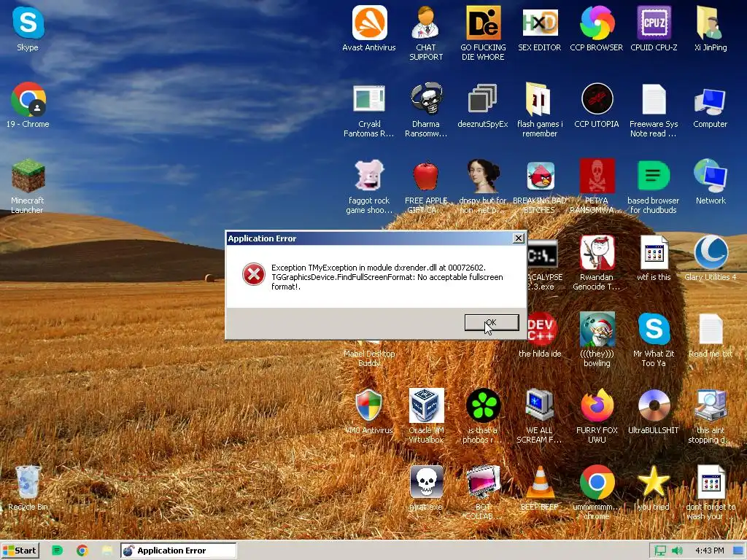Launch Oracle VM Virtualbox
747x560 pixels.
(x=426, y=405)
